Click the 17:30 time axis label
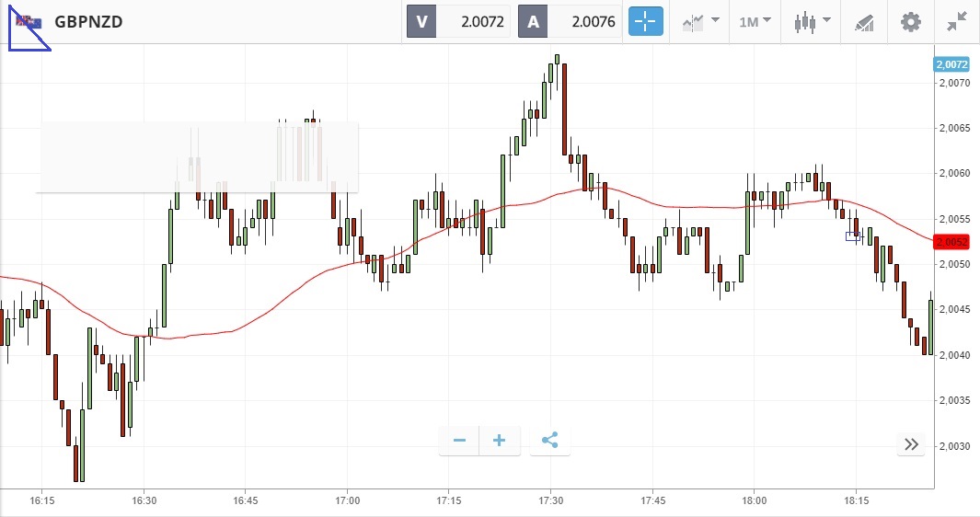This screenshot has width=980, height=517. (x=550, y=501)
